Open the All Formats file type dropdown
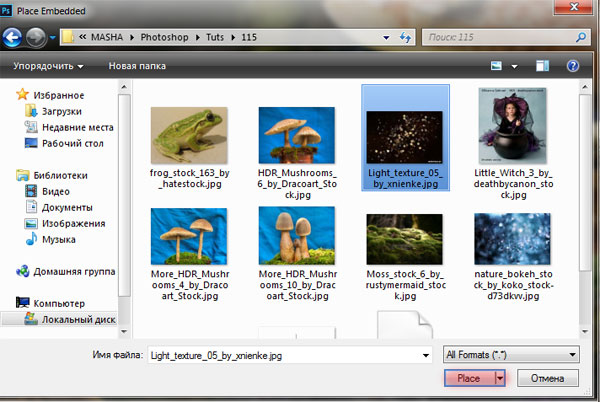 (x=511, y=355)
